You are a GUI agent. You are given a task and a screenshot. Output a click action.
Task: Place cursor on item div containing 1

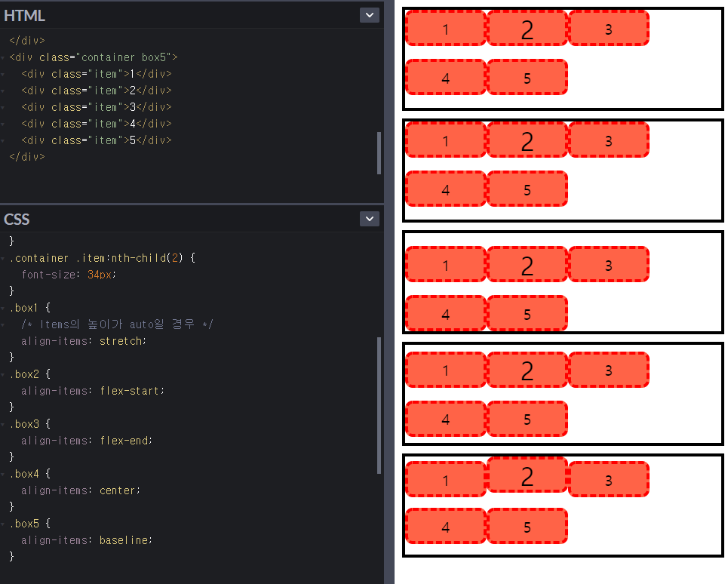[x=97, y=74]
